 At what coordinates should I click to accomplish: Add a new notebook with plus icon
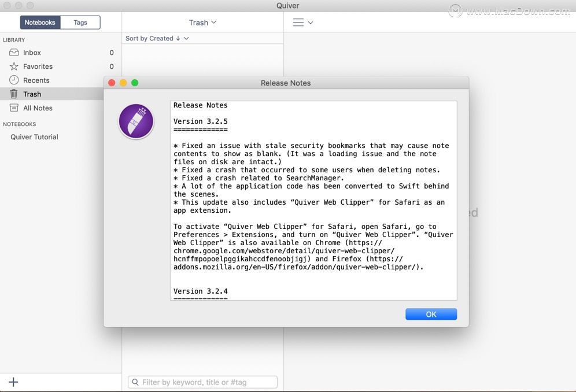pos(13,382)
